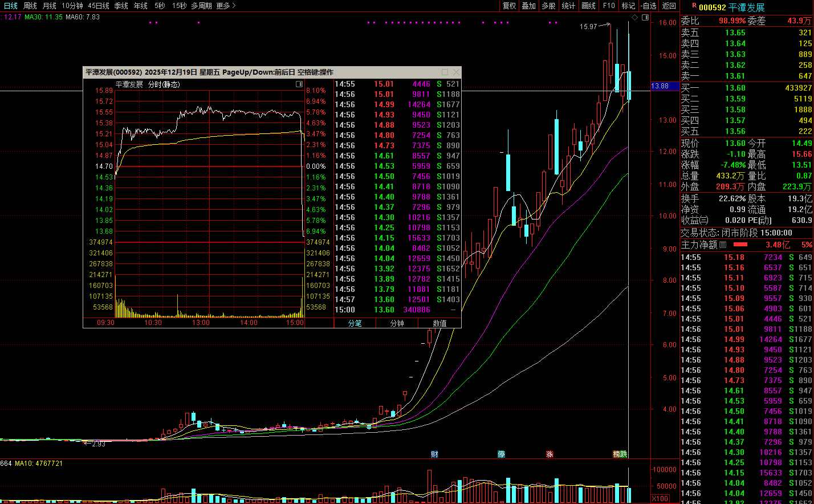Click the stock code 000592
Image resolution: width=814 pixels, height=504 pixels.
point(712,7)
